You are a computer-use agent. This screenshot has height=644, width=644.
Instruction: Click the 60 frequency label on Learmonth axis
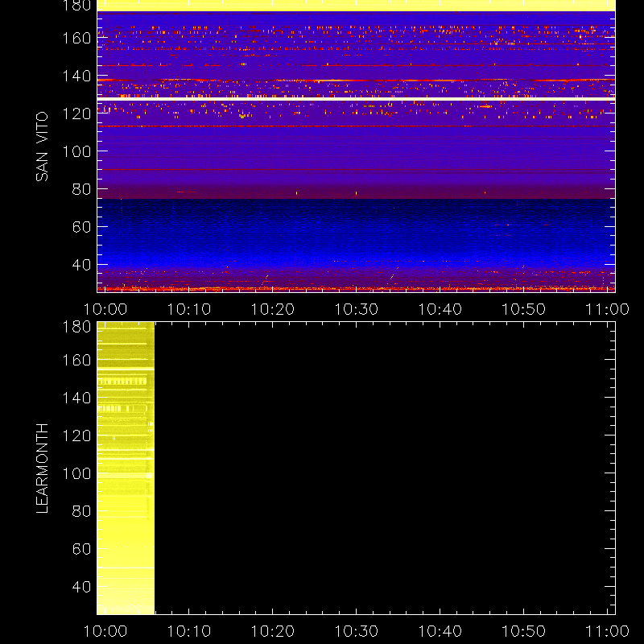(81, 549)
